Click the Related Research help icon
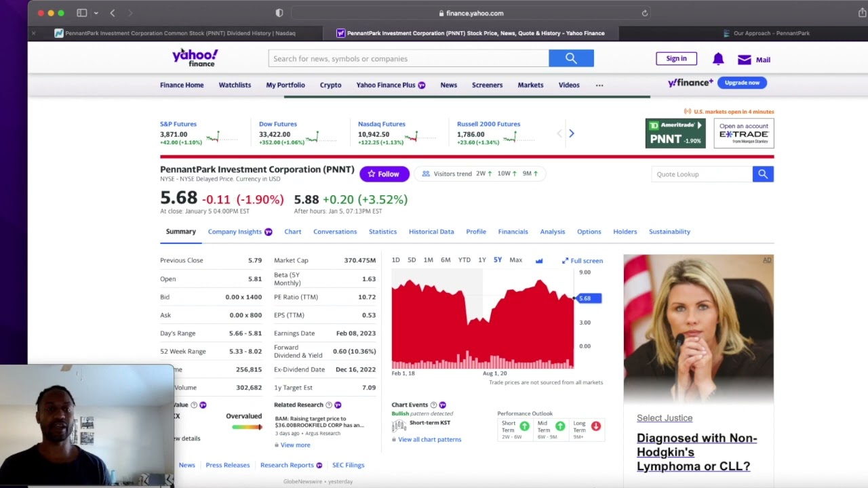Screen dimensions: 868x488 pyautogui.click(x=329, y=405)
